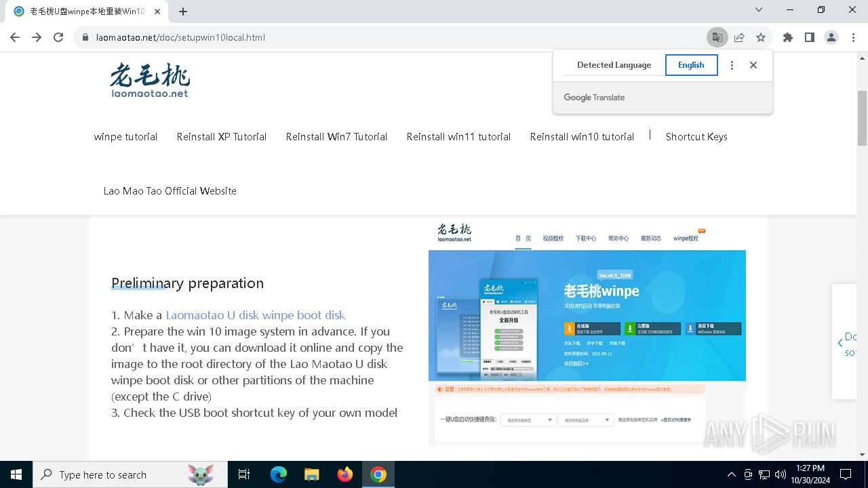Open Reinstall win10 tutorial menu item
868x488 pixels.
coord(582,137)
